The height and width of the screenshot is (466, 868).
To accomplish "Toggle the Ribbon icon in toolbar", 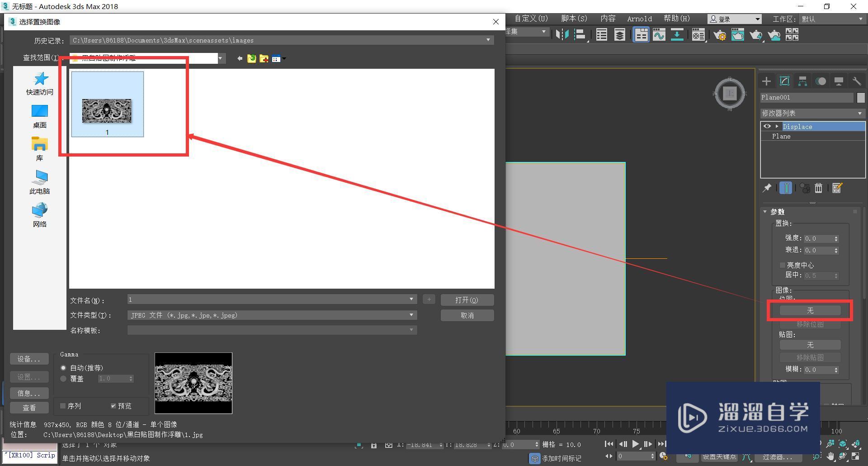I will (641, 34).
